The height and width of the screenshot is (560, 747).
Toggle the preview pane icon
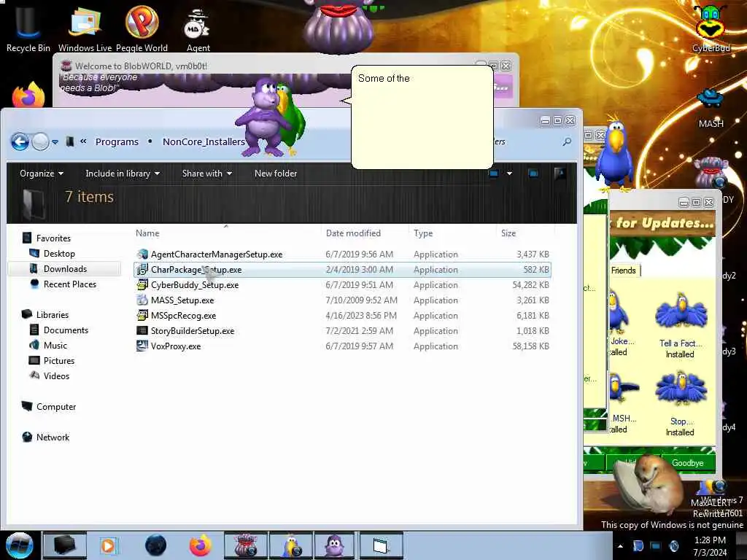coord(533,174)
